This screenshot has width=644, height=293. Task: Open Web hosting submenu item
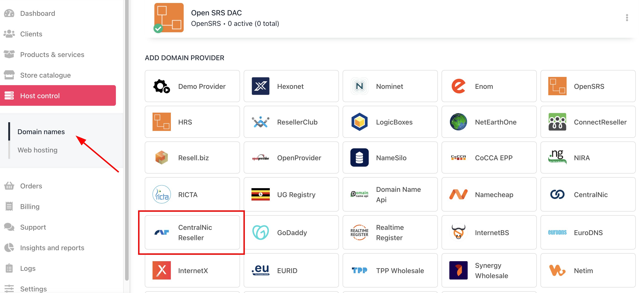[38, 150]
